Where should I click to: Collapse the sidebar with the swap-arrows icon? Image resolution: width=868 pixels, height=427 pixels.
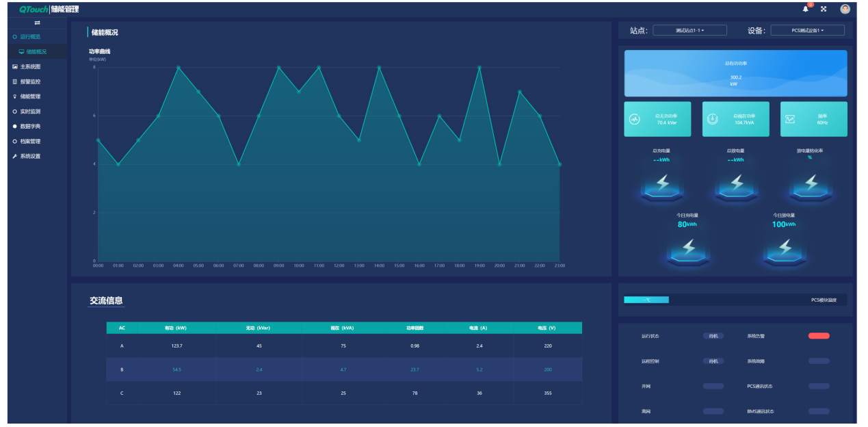pos(37,23)
